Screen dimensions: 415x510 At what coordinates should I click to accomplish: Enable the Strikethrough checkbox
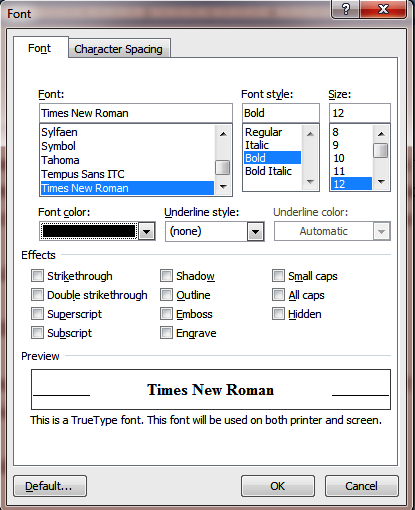[x=37, y=276]
